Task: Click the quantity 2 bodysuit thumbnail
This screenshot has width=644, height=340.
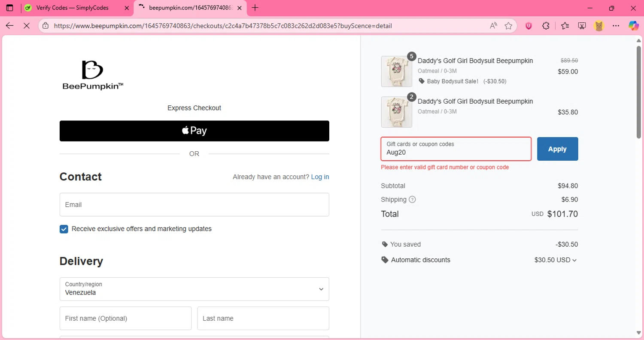Action: point(397,112)
